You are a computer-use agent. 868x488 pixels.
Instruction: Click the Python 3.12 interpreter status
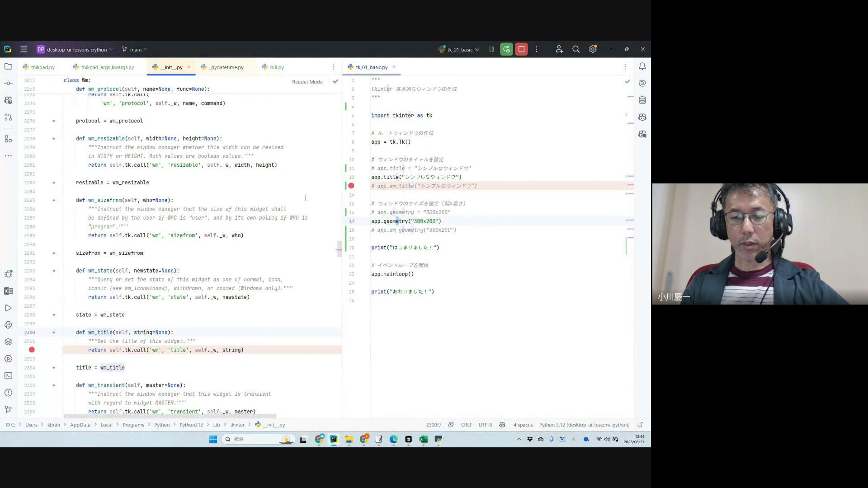coord(584,425)
